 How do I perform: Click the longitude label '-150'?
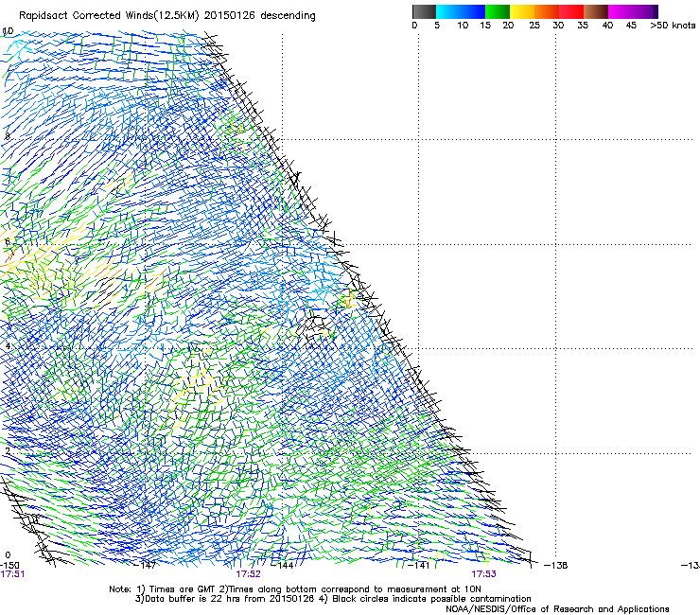pyautogui.click(x=9, y=565)
